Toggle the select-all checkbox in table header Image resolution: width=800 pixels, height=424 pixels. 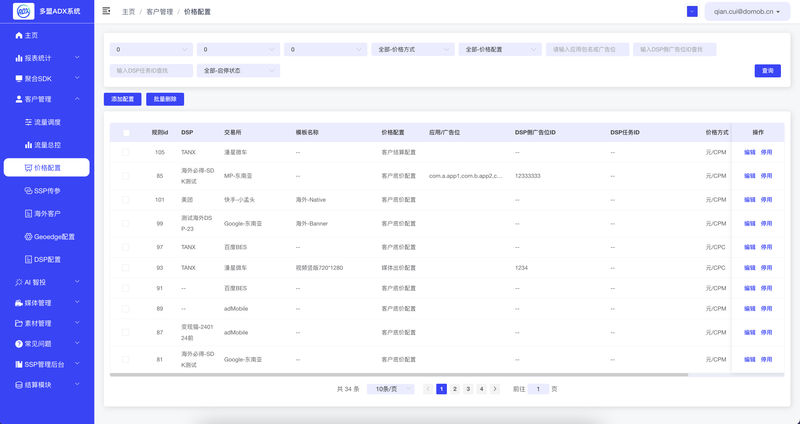[126, 132]
